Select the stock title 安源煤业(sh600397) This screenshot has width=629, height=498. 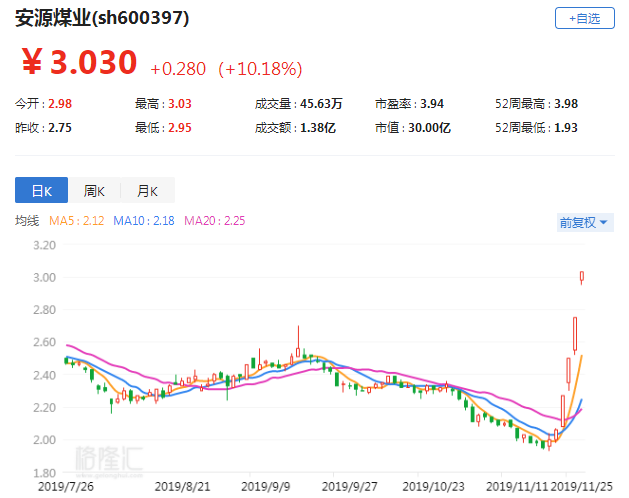point(102,18)
